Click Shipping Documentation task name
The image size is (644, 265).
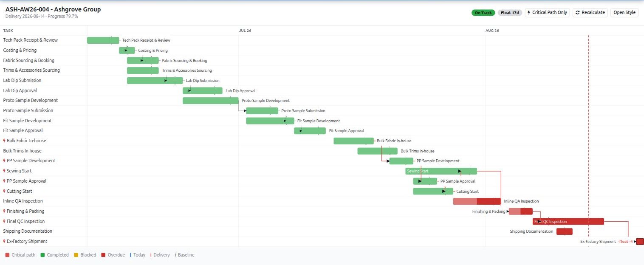28,231
